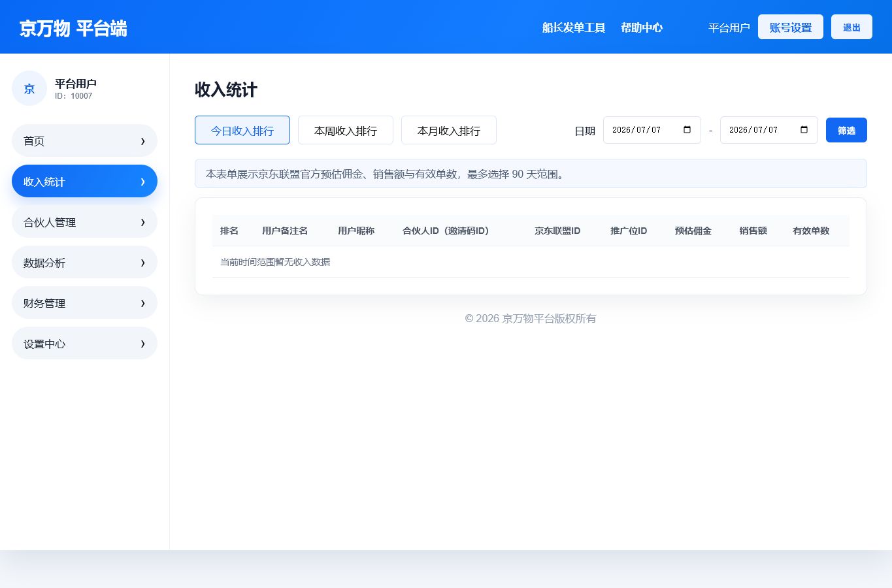Open 设置中心 in the sidebar
This screenshot has width=892, height=588.
click(x=84, y=344)
